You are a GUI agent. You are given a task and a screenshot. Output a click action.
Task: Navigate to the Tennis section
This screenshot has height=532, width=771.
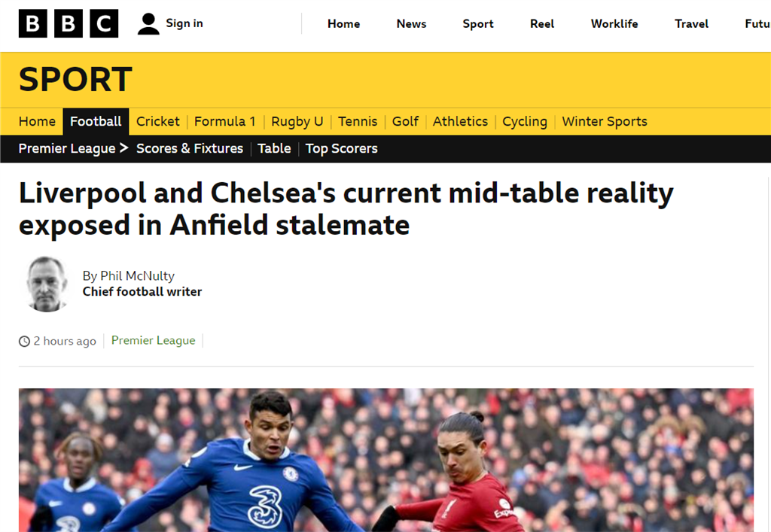pos(358,121)
